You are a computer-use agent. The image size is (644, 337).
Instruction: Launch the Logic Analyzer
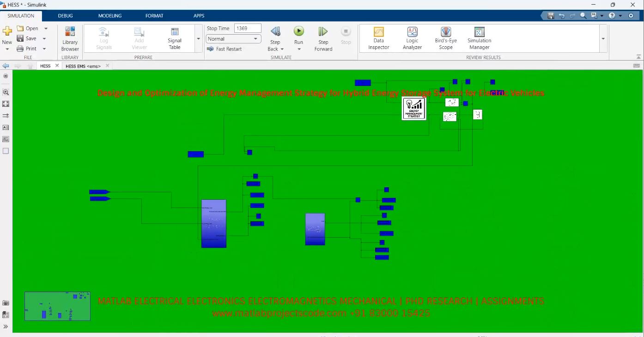412,38
